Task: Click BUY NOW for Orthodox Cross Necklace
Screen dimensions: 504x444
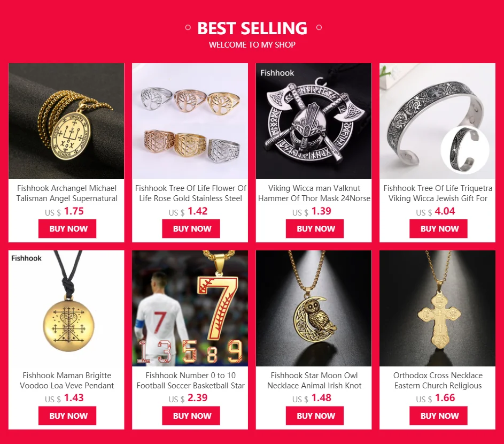Action: coord(438,416)
